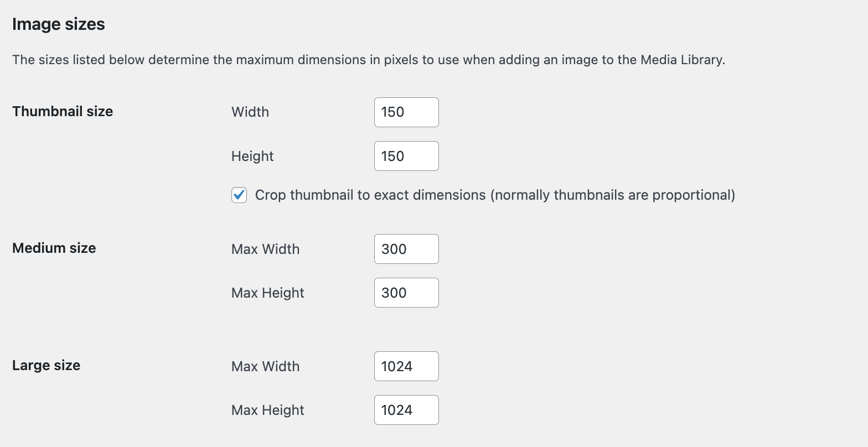Click the Width label next to thumbnail size
Screen dimensions: 868x447
(x=250, y=112)
